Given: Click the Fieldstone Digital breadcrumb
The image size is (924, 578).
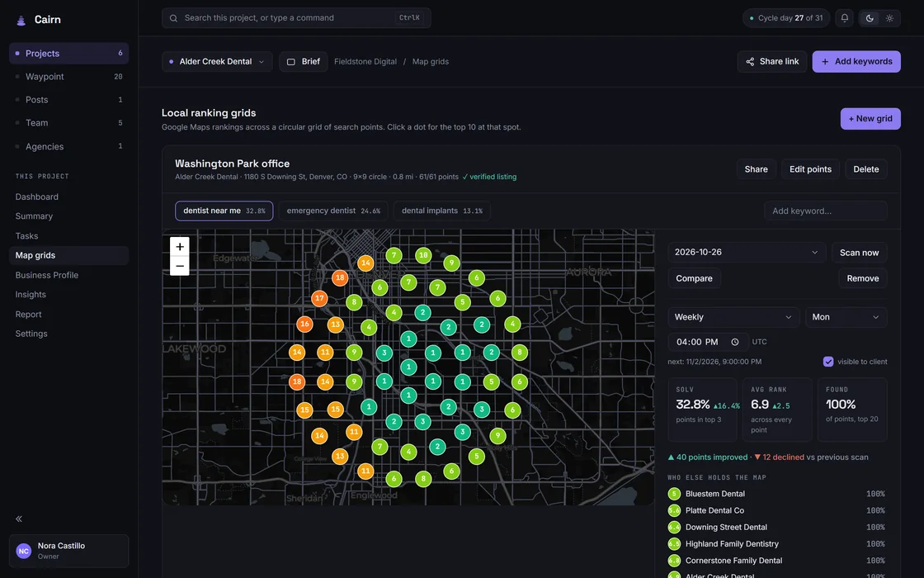Looking at the screenshot, I should (x=365, y=62).
